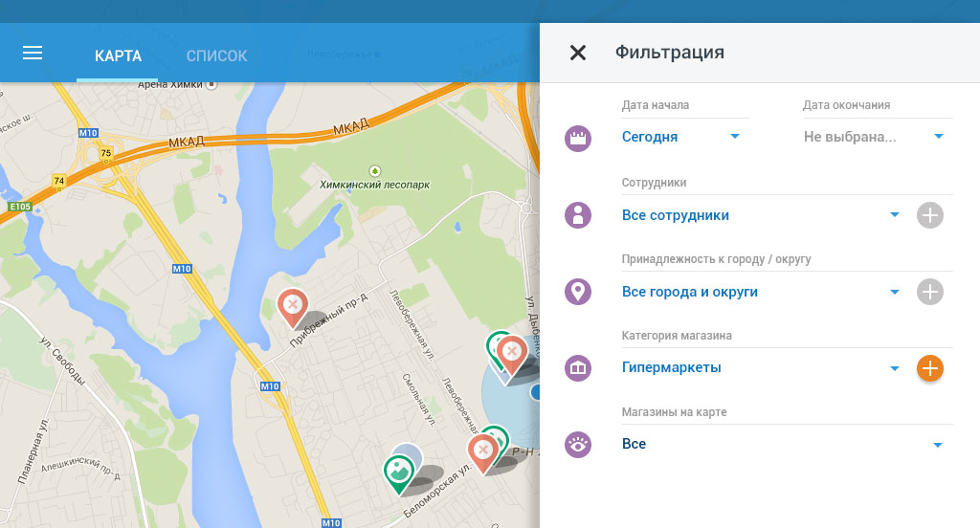Click the Сегодня date value

650,137
